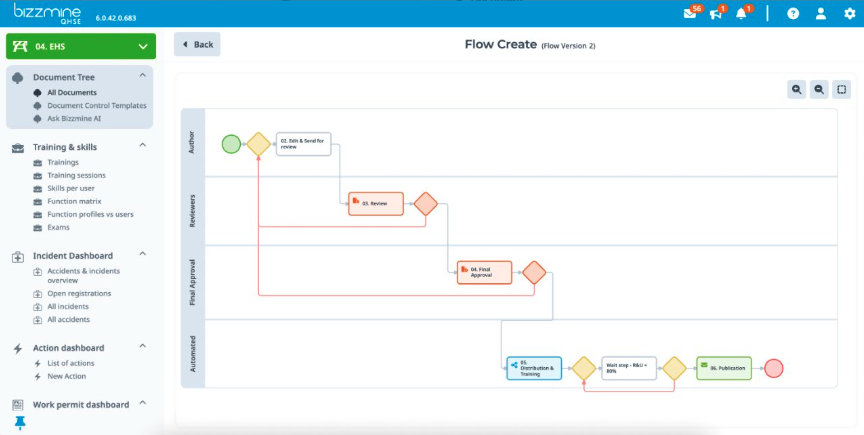Fit the flow diagram to screen
The image size is (864, 435).
843,89
